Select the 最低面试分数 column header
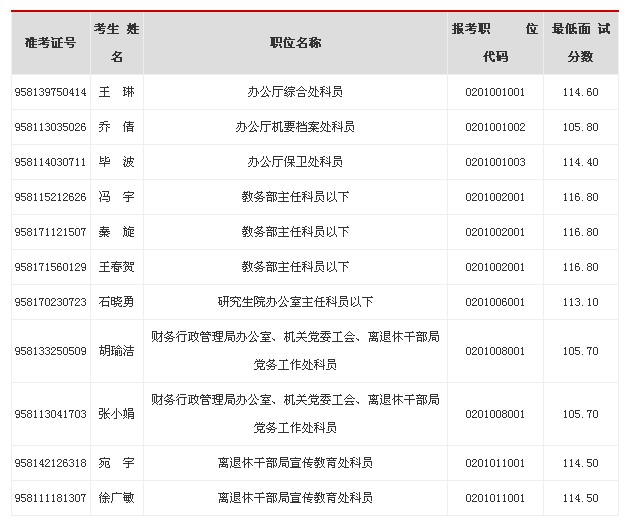 (x=580, y=43)
